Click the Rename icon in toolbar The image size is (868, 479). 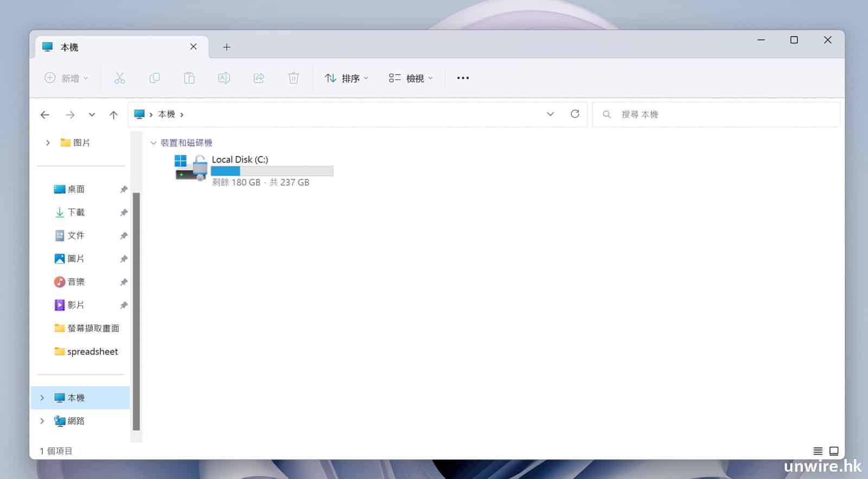[224, 78]
